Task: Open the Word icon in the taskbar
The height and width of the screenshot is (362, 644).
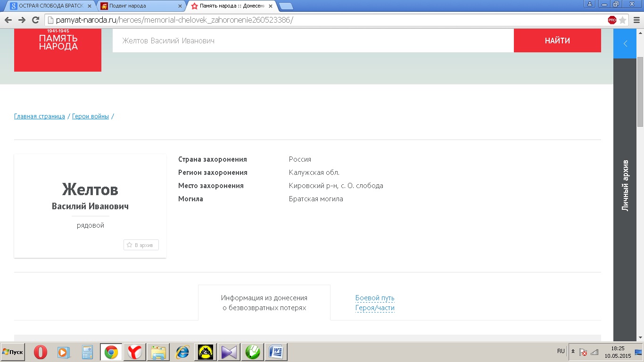Action: (276, 352)
